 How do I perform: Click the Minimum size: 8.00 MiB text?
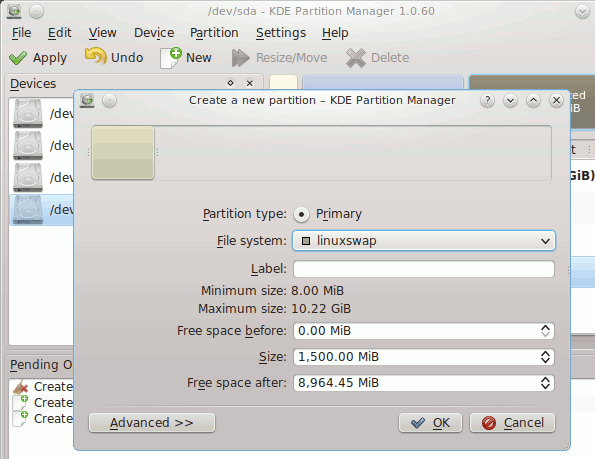272,291
